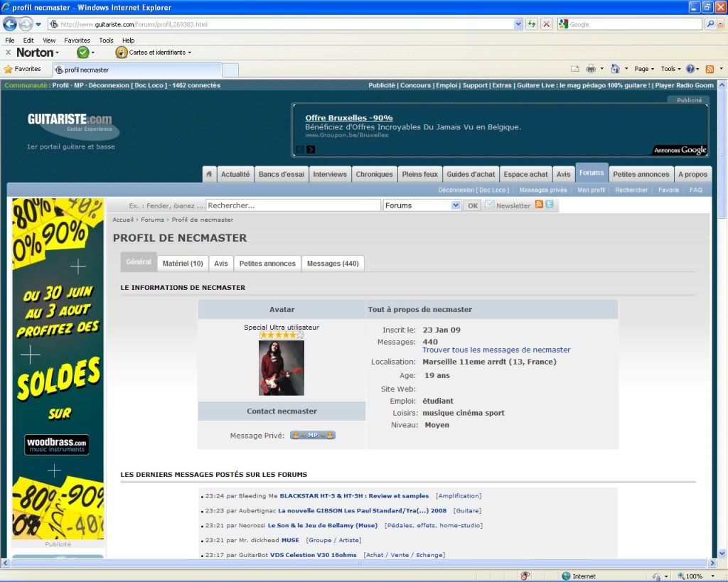The width and height of the screenshot is (728, 582).
Task: Open the address bar history dropdown
Action: point(518,24)
